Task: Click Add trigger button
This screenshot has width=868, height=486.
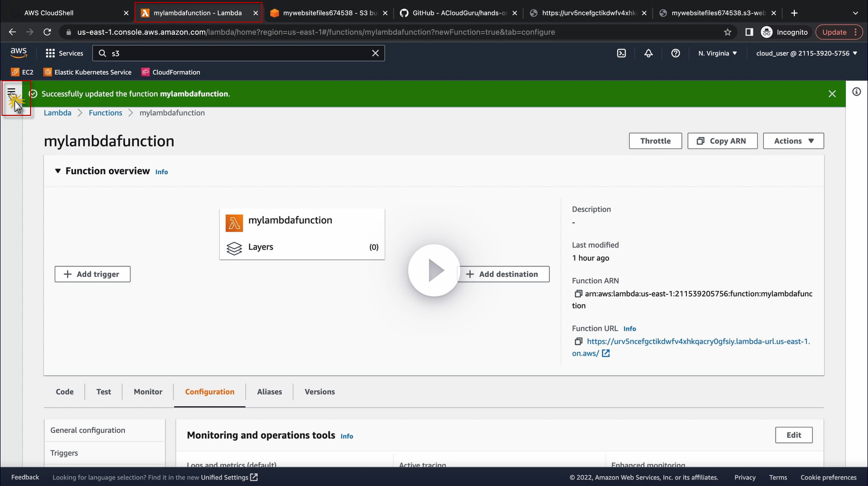Action: 92,274
